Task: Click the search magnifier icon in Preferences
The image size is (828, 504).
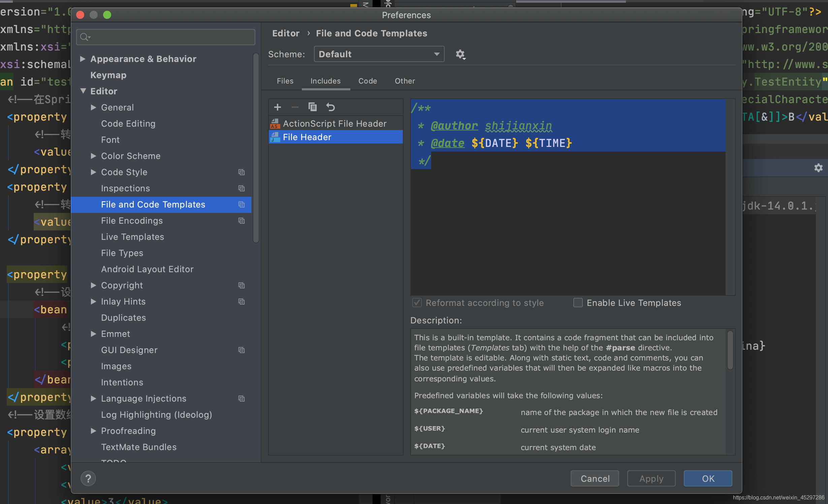Action: tap(85, 37)
